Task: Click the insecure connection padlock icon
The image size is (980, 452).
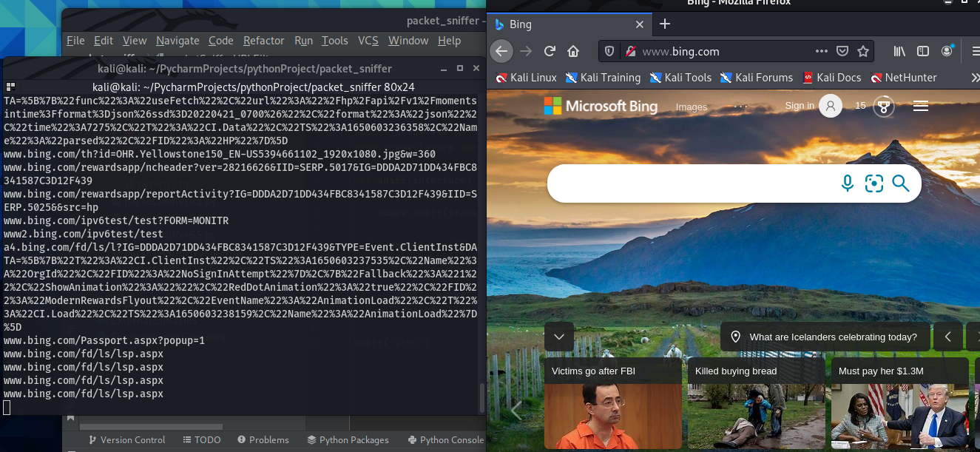Action: pos(630,51)
